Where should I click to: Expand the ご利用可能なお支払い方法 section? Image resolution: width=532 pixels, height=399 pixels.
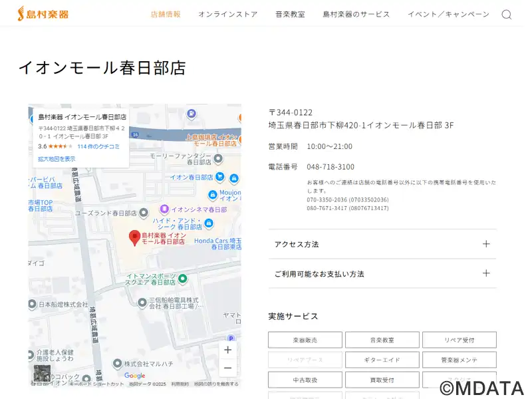pos(382,273)
